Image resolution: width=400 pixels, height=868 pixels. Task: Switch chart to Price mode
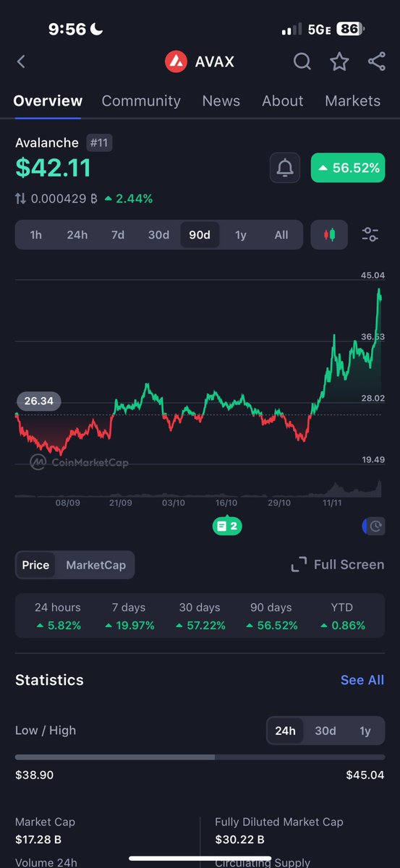point(35,565)
